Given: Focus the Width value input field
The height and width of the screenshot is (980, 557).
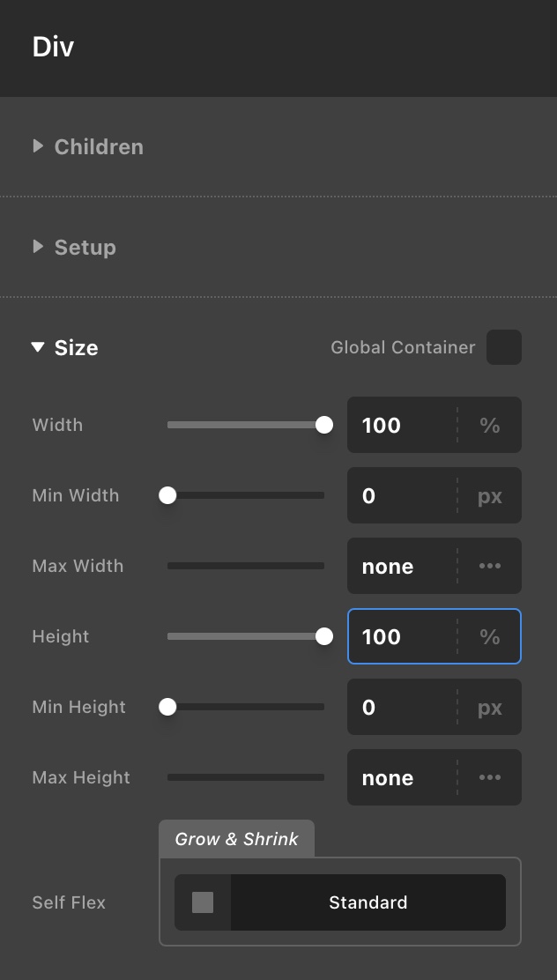Looking at the screenshot, I should 402,425.
